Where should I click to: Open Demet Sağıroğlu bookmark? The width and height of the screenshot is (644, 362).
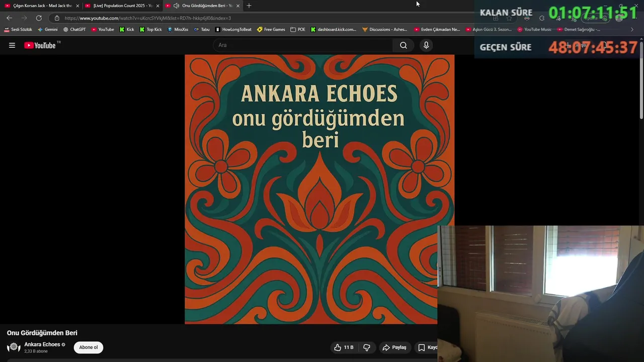[579, 30]
